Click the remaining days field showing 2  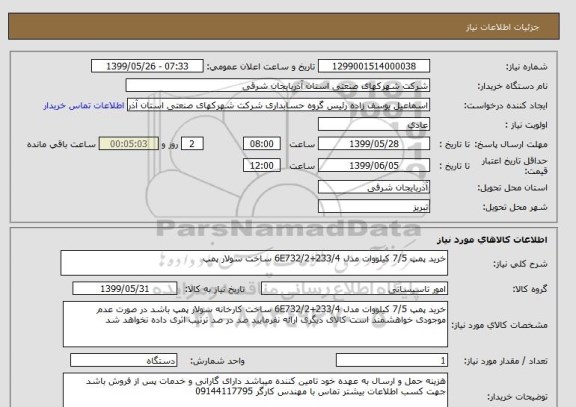(192, 144)
